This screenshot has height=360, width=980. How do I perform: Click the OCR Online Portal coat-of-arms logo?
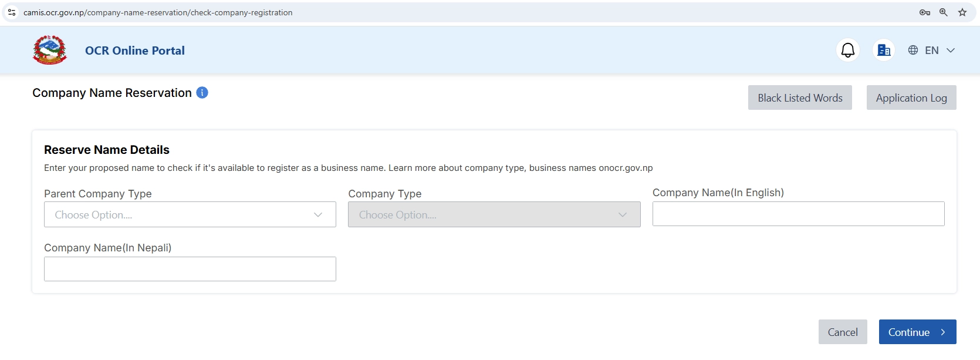coord(49,50)
